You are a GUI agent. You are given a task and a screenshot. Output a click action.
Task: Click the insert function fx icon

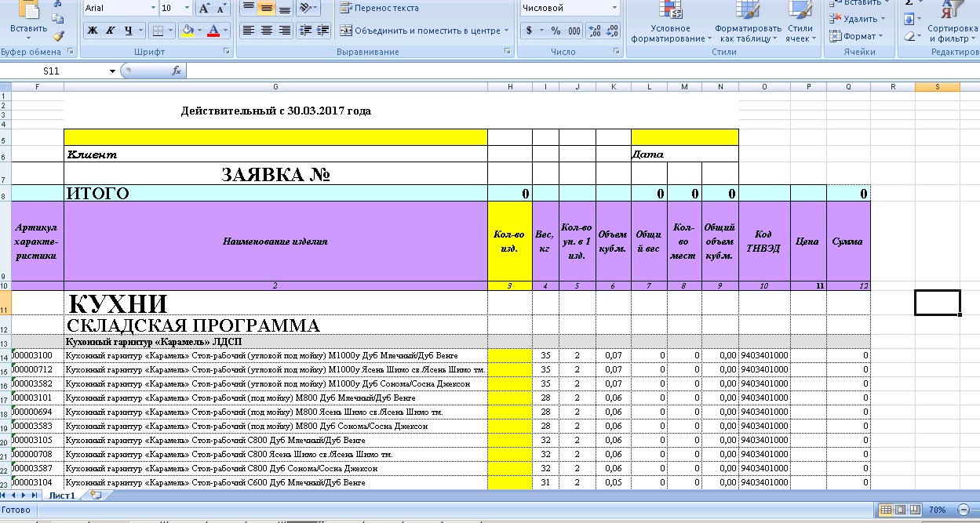[x=177, y=71]
